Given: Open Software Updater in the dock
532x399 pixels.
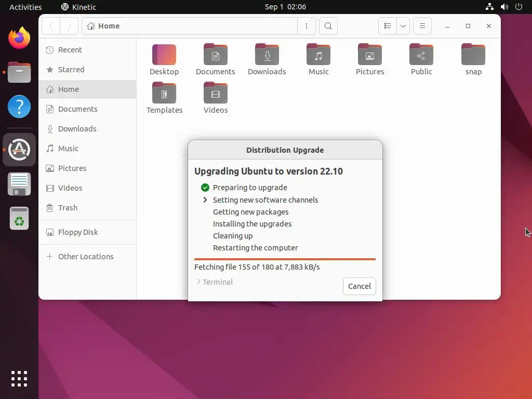Looking at the screenshot, I should (x=19, y=149).
